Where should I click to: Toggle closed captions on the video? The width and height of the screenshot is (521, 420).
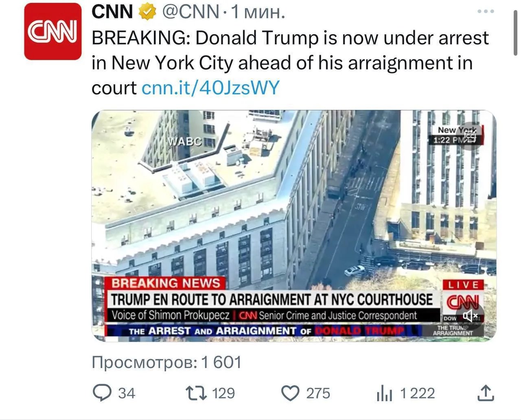point(470,136)
